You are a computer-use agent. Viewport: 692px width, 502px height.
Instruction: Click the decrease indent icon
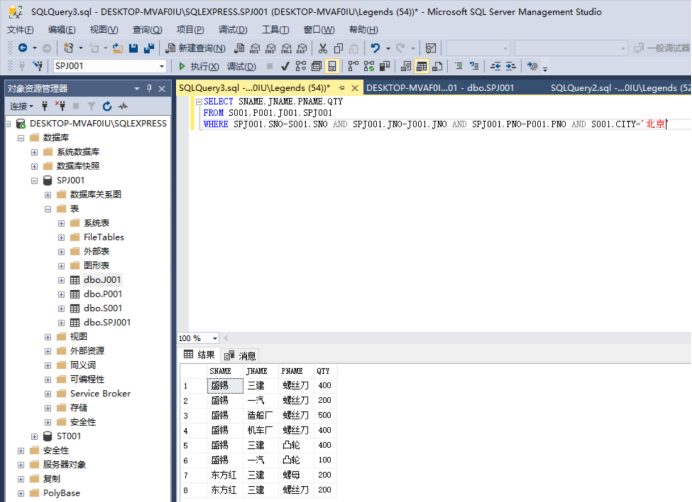click(496, 66)
